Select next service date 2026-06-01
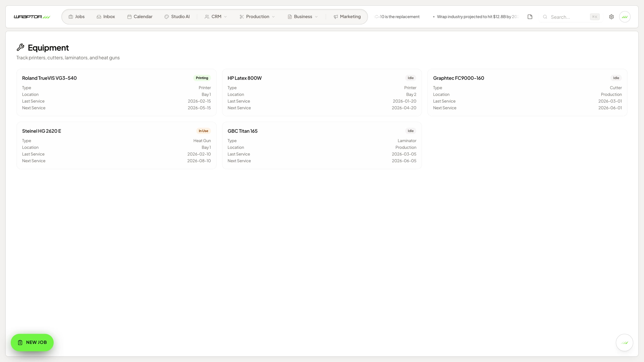Viewport: 644px width, 362px height. (x=610, y=108)
